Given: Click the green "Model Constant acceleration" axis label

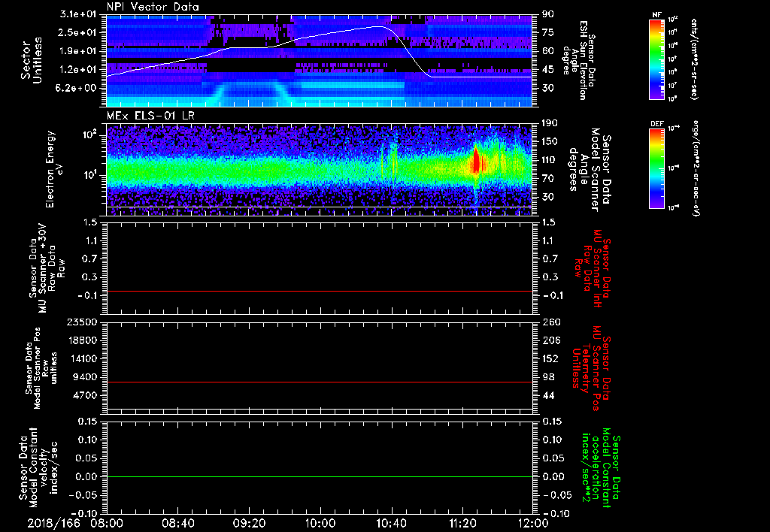Looking at the screenshot, I should (601, 469).
